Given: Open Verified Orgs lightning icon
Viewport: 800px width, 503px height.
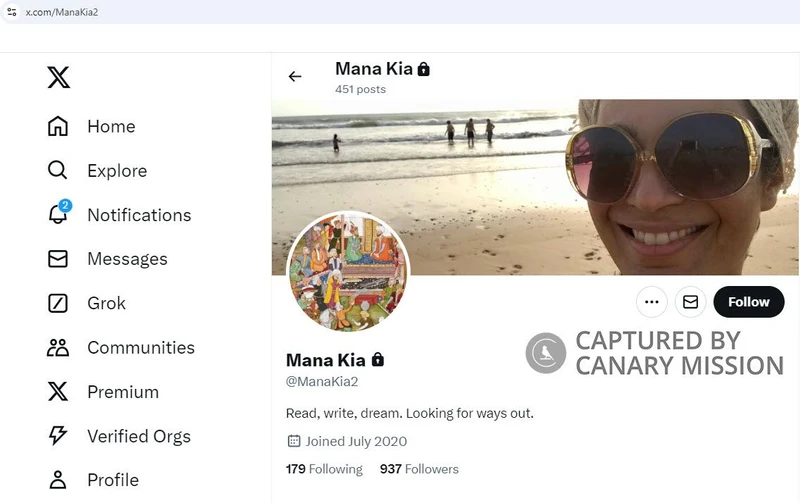Looking at the screenshot, I should tap(58, 436).
